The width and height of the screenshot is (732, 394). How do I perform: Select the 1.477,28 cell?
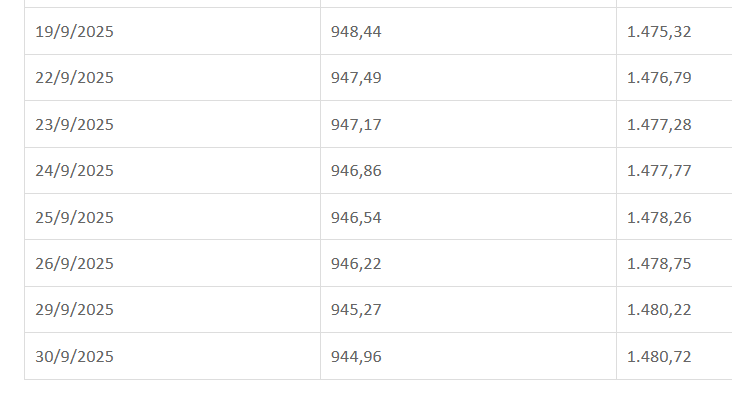[674, 124]
